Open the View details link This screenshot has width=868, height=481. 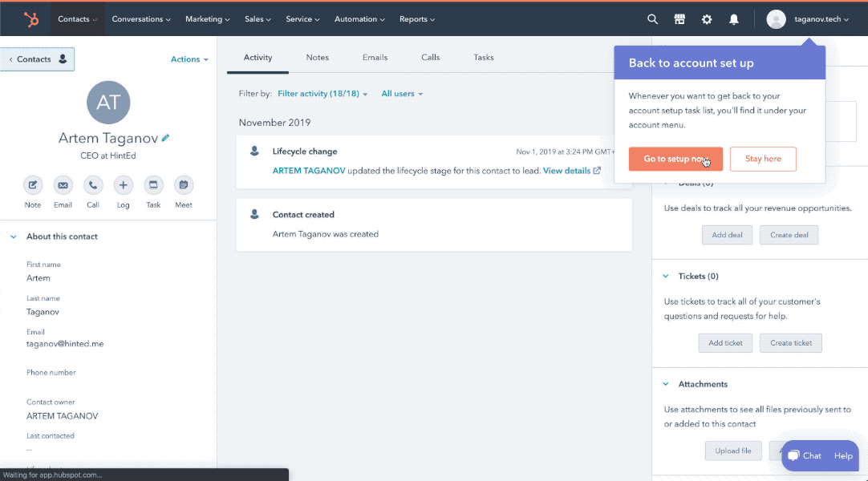pyautogui.click(x=567, y=171)
